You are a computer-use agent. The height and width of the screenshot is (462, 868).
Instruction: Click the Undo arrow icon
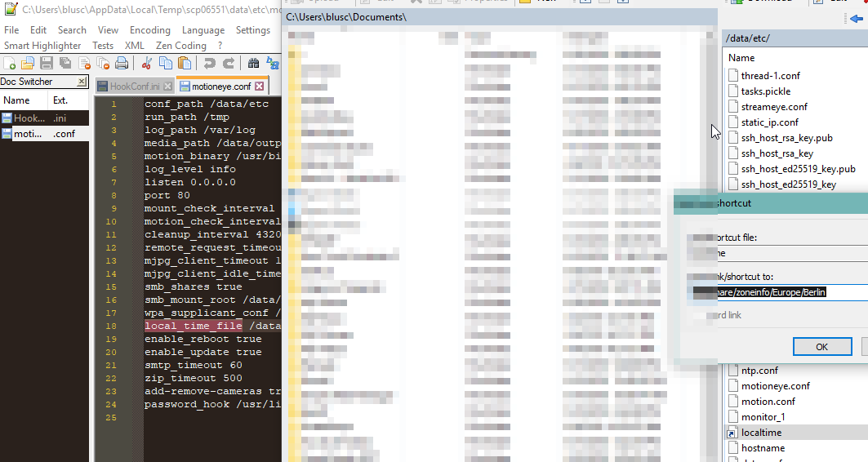point(209,63)
